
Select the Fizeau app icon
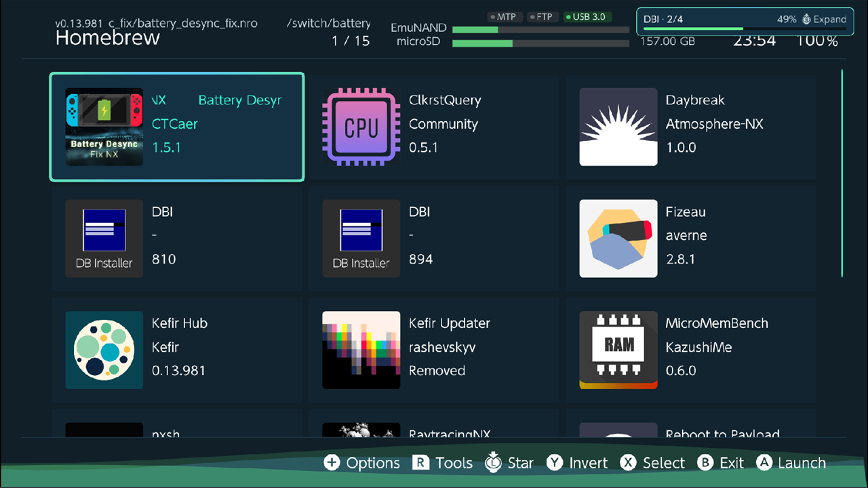(618, 239)
